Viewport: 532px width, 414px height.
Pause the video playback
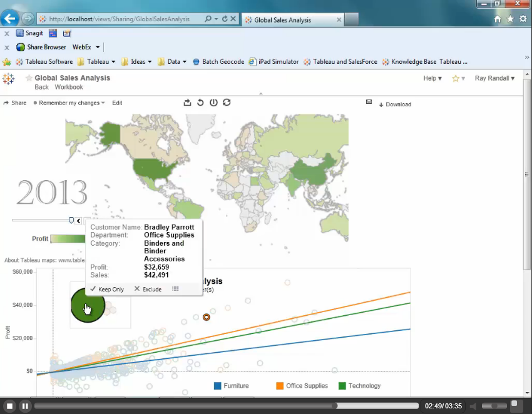pyautogui.click(x=25, y=406)
